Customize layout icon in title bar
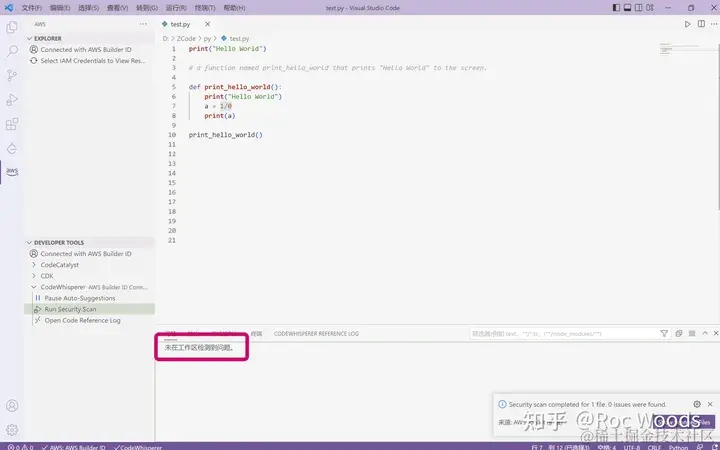 650,8
